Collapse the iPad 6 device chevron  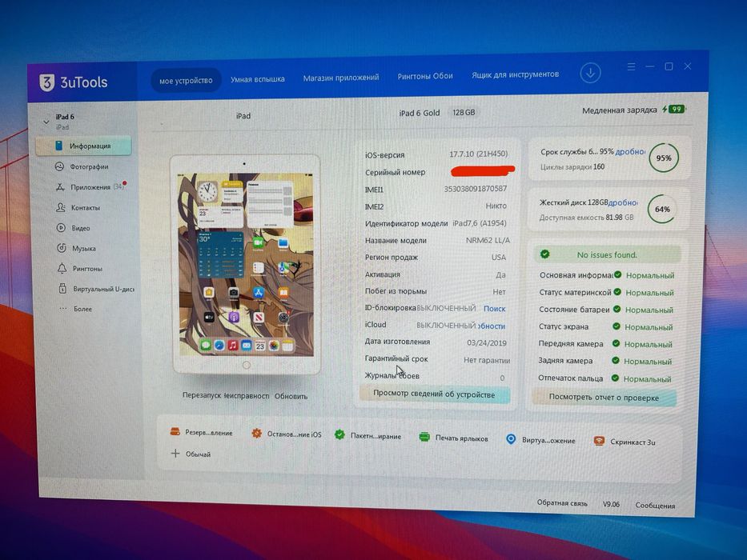tap(46, 122)
